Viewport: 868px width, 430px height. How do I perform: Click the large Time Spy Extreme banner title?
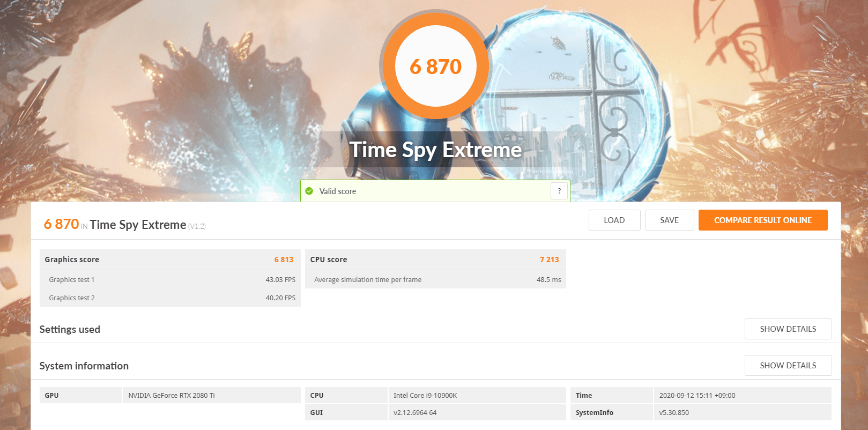click(435, 150)
